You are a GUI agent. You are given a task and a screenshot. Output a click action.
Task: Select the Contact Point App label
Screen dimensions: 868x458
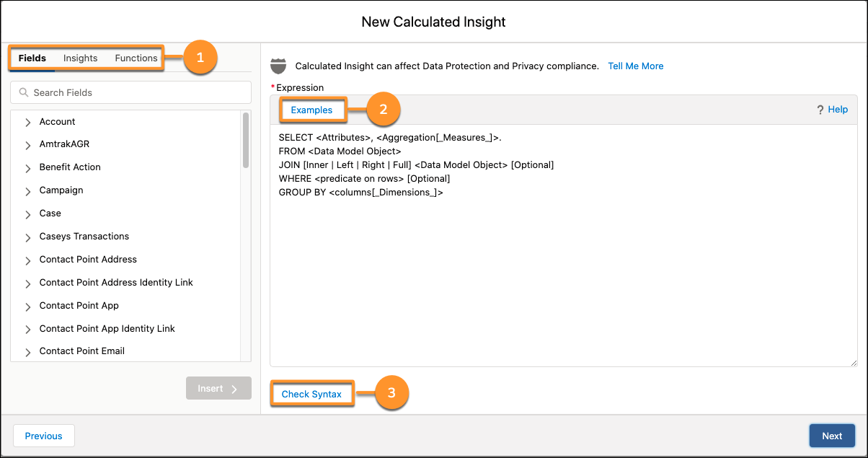tap(79, 305)
